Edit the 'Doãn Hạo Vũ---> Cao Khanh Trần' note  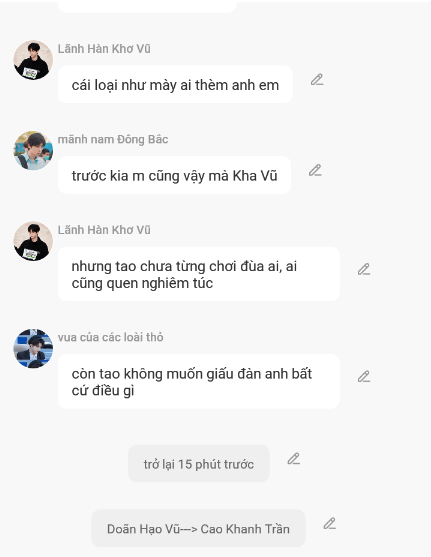330,524
